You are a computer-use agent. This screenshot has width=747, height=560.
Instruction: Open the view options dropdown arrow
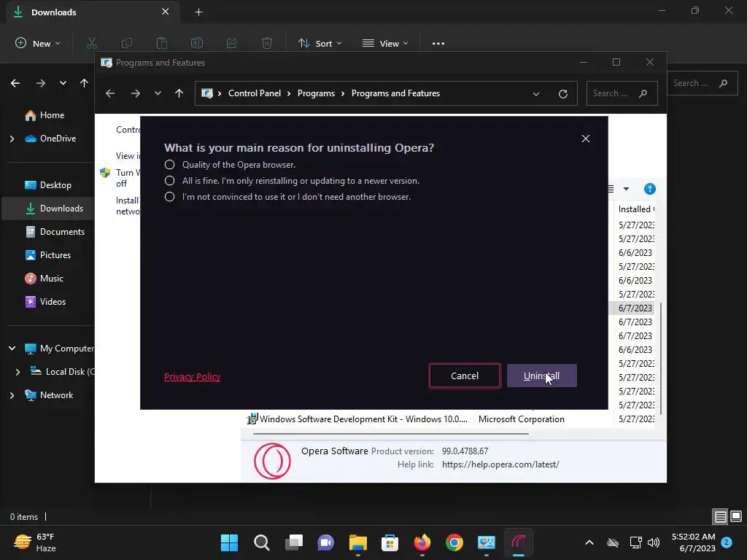(x=626, y=189)
